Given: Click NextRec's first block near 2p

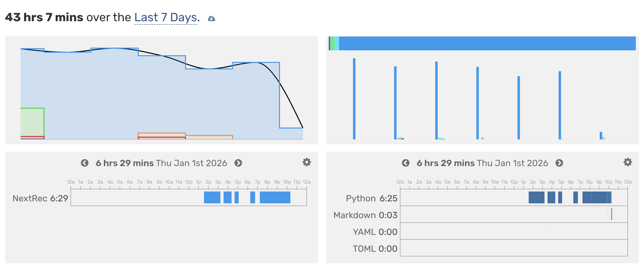Looking at the screenshot, I should [212, 197].
